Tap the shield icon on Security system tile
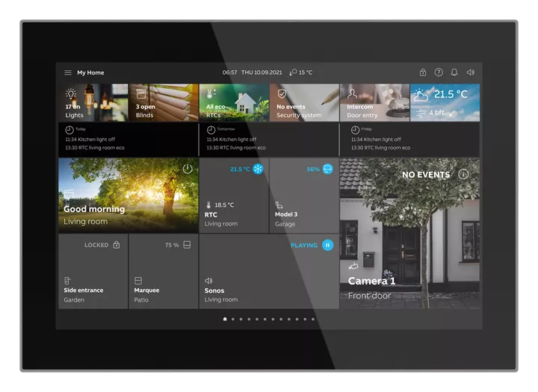 pos(282,93)
